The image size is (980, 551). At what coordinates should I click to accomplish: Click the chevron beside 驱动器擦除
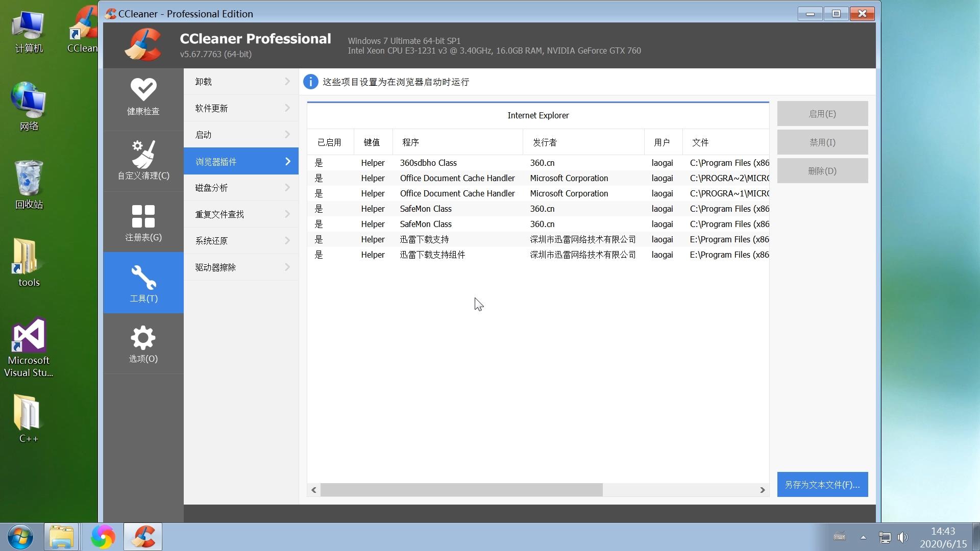[x=287, y=267]
